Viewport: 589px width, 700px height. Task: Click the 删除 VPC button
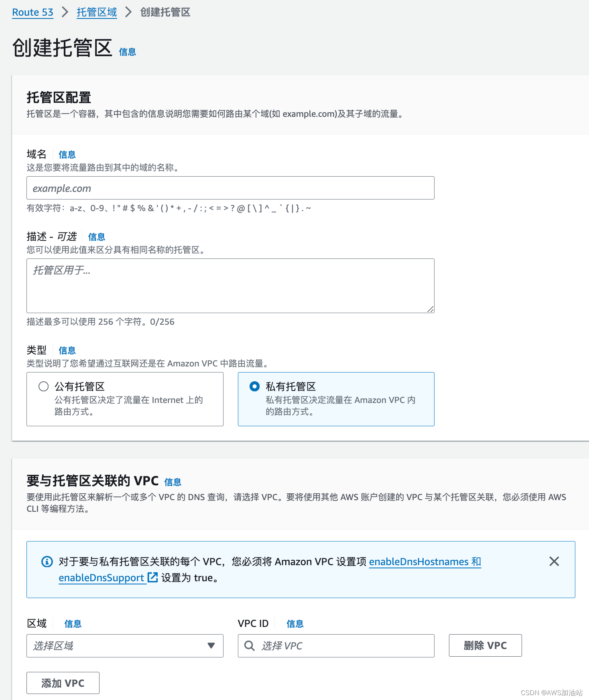[485, 645]
